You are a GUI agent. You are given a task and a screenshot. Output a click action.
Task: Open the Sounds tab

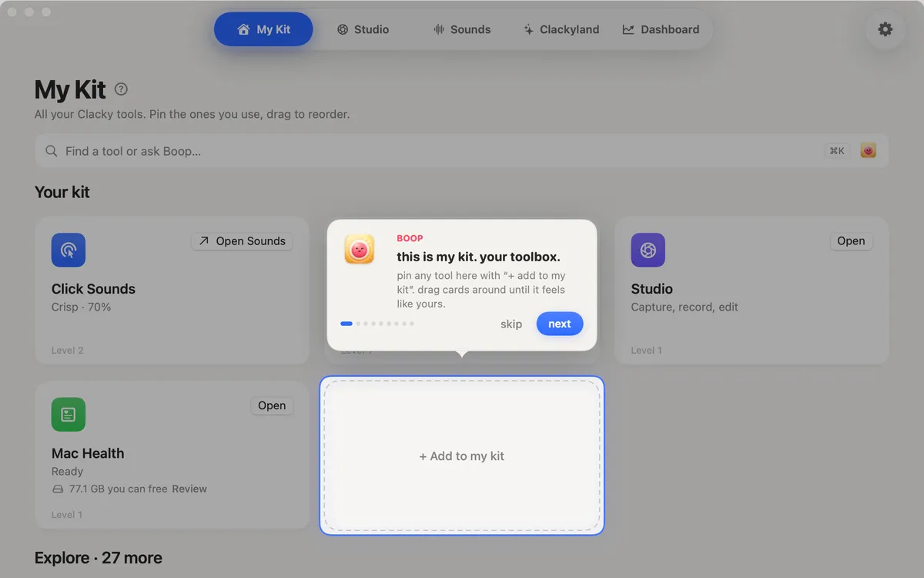click(x=462, y=29)
